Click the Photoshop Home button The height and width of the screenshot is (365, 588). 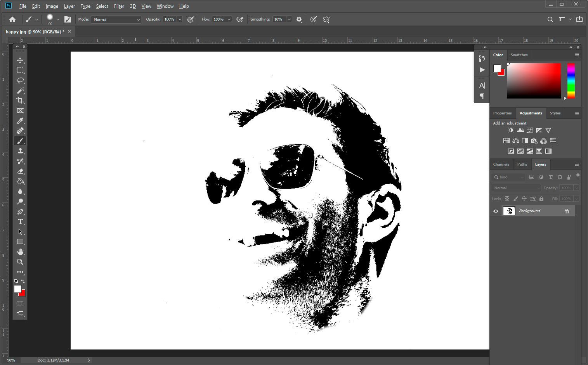12,19
